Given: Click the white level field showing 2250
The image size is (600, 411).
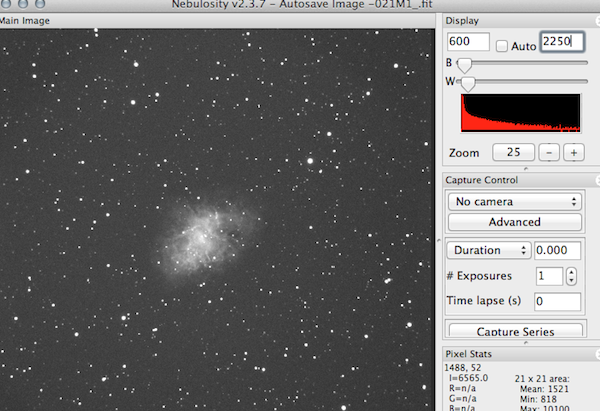Looking at the screenshot, I should pyautogui.click(x=562, y=41).
